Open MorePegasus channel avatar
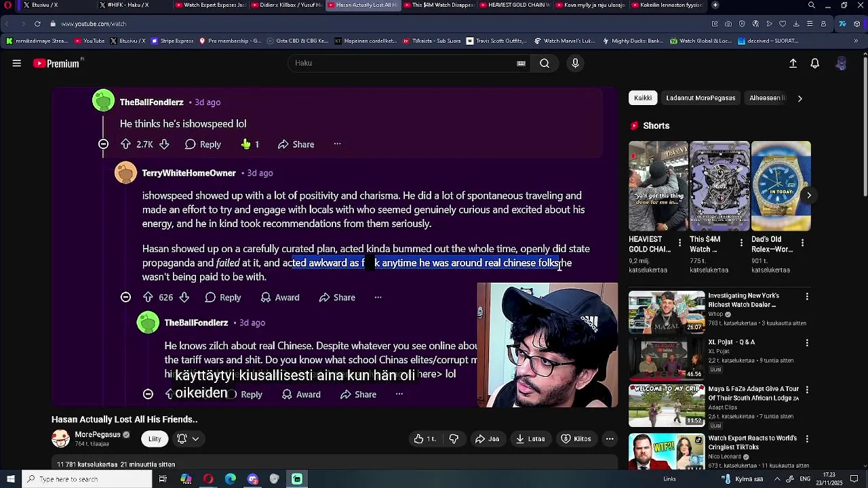This screenshot has height=488, width=868. coord(60,439)
